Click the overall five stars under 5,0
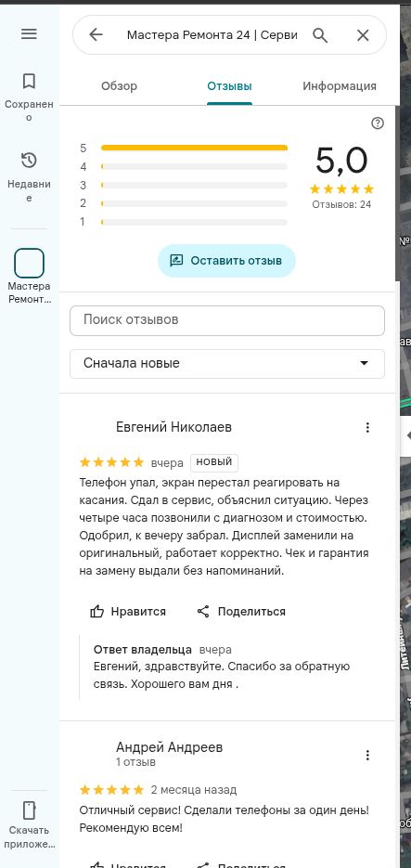This screenshot has width=411, height=868. [341, 188]
